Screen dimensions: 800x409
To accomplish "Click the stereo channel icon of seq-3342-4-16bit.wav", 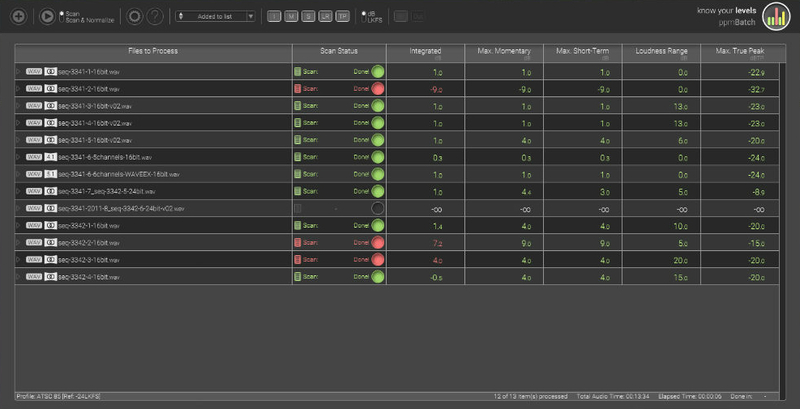I will [x=50, y=276].
